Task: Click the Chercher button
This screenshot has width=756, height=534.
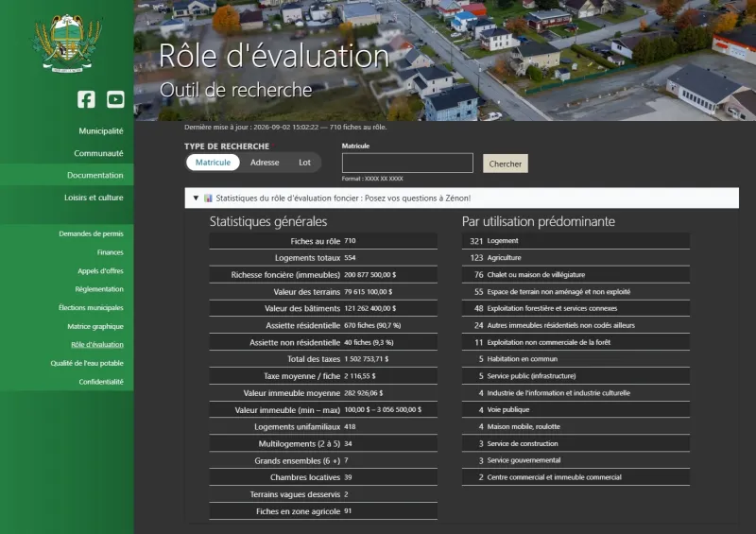Action: coord(506,164)
